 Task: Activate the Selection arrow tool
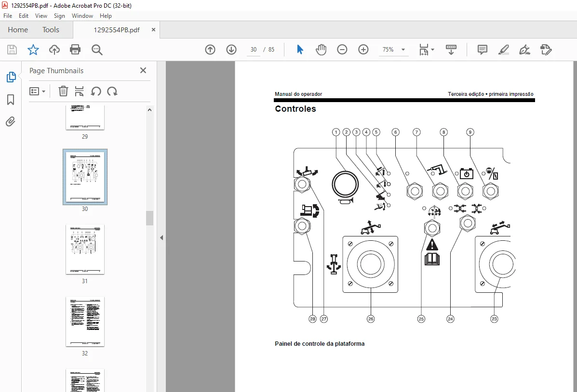[x=300, y=50]
